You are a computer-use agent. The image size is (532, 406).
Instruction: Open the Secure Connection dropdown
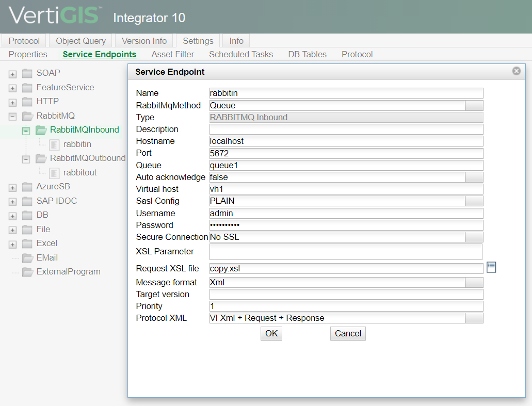pos(474,237)
